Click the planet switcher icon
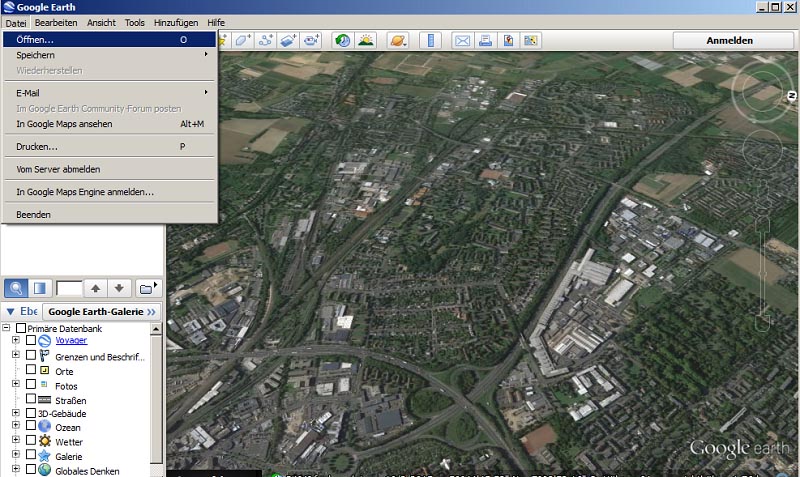800x477 pixels. click(x=398, y=41)
